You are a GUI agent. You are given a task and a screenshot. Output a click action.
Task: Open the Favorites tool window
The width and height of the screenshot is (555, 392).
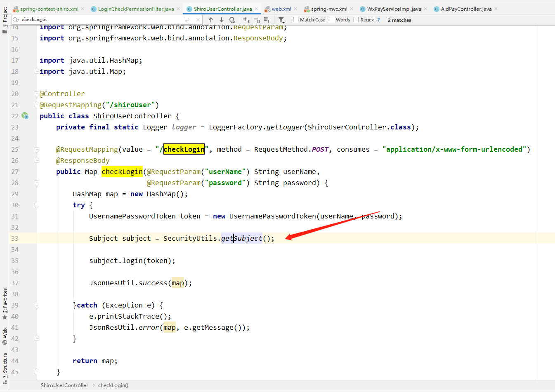tap(5, 304)
